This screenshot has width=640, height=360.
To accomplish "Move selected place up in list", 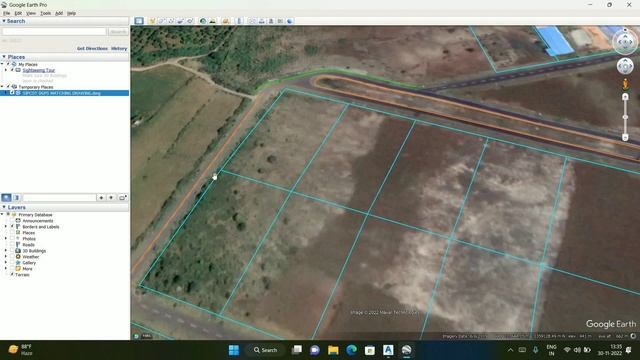I will coord(101,198).
